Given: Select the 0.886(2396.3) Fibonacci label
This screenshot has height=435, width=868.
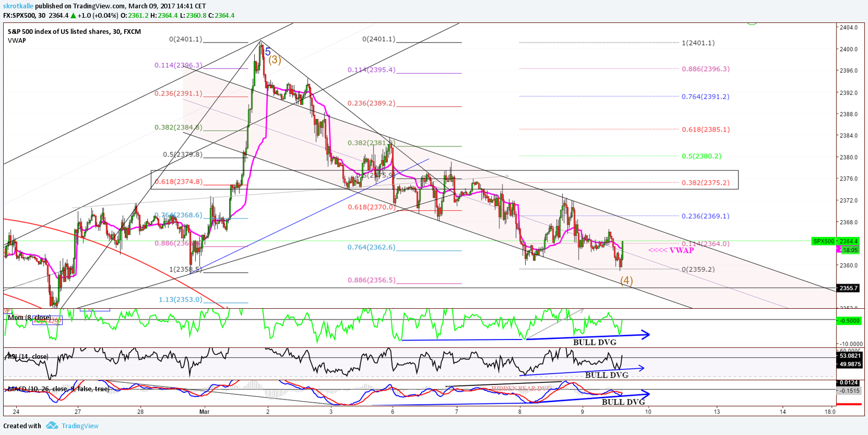Looking at the screenshot, I should coord(706,69).
